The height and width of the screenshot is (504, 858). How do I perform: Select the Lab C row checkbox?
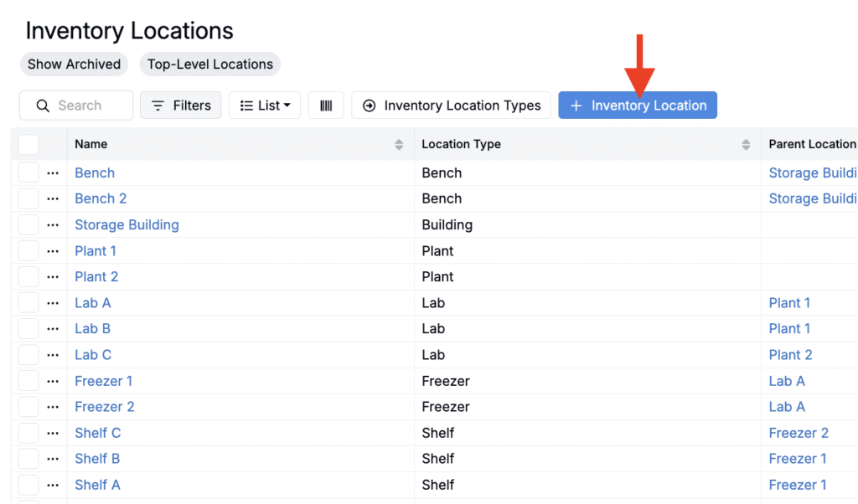[28, 355]
